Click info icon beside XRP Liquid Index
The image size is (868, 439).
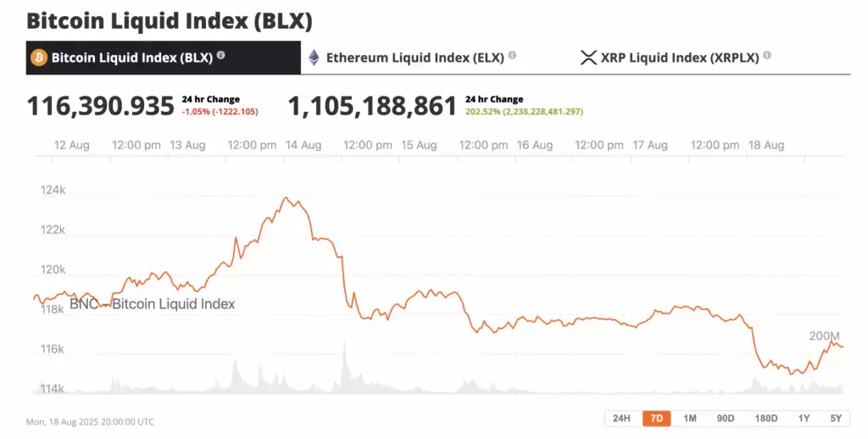pos(766,55)
